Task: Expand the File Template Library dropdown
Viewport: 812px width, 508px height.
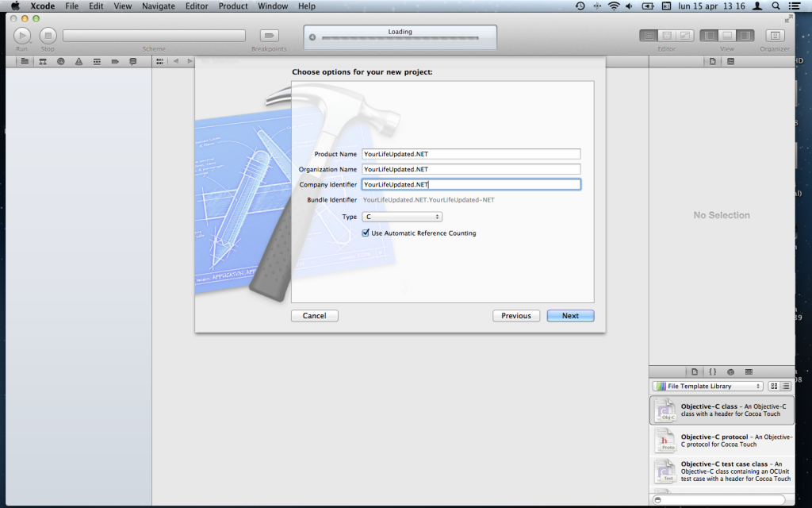Action: coord(707,386)
